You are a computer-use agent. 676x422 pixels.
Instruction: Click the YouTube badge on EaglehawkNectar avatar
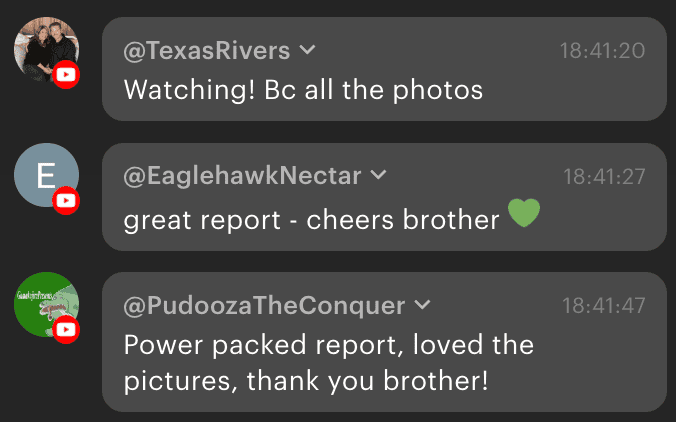coord(66,202)
